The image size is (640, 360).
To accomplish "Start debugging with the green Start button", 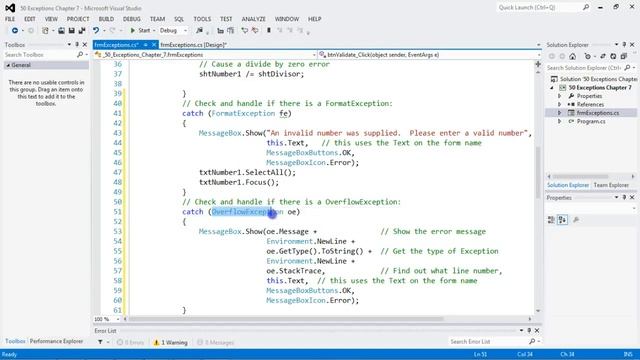I will [140, 31].
